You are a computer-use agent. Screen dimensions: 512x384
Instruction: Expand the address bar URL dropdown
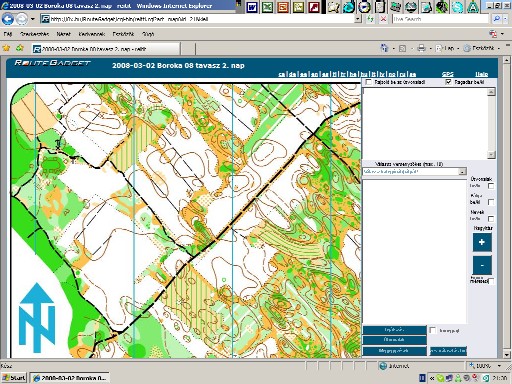[x=358, y=19]
